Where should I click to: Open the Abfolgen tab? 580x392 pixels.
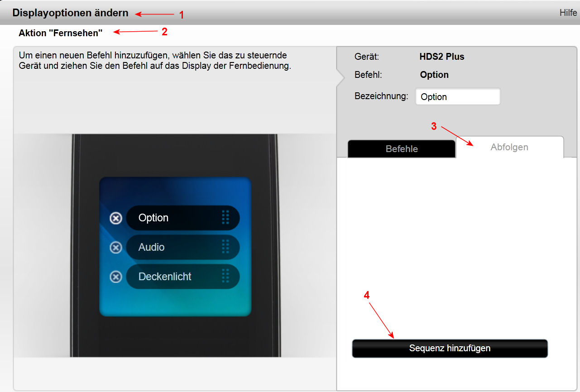coord(509,148)
